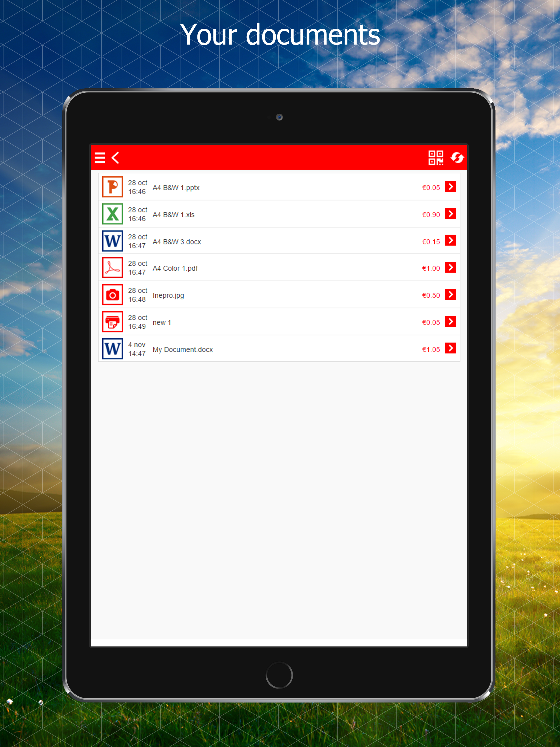Click the €1.05 price
Image resolution: width=560 pixels, height=747 pixels.
pos(431,349)
